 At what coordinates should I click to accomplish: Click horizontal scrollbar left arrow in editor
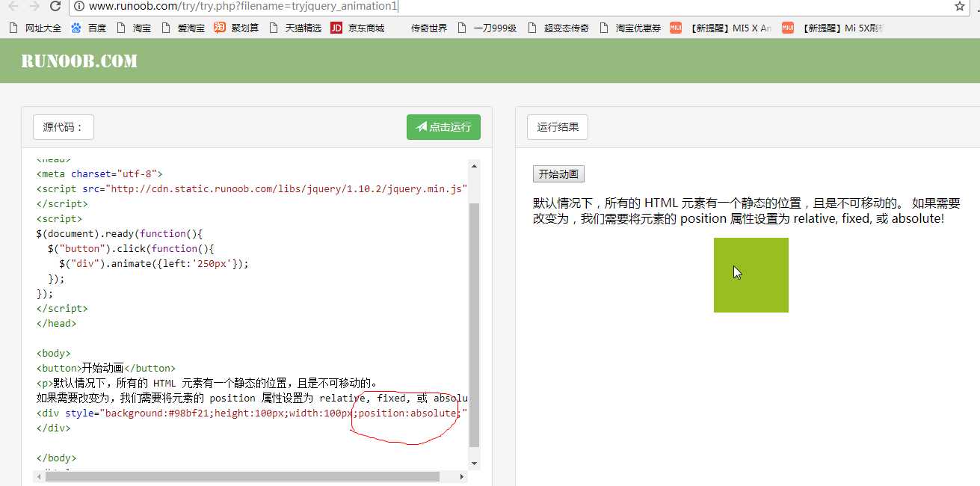(38, 476)
